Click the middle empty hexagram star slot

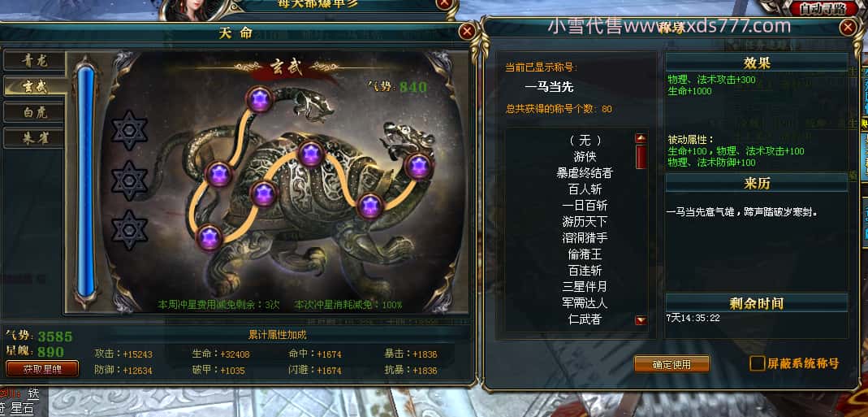(129, 180)
